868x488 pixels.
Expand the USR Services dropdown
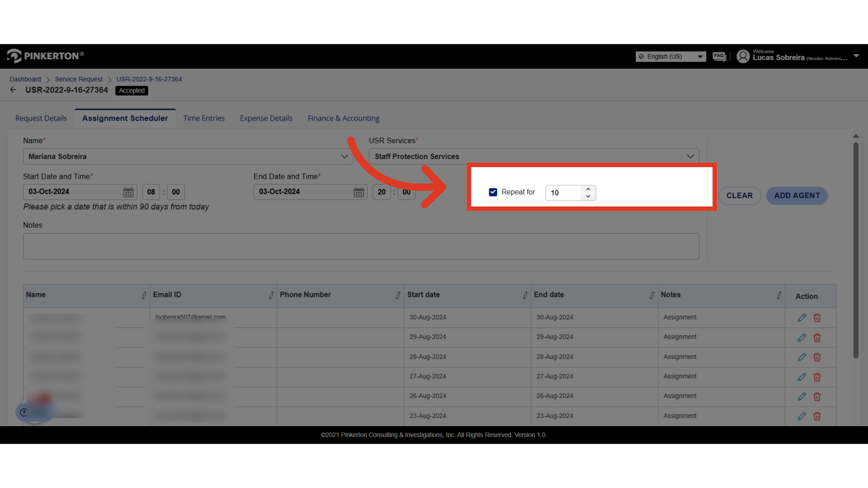pos(690,156)
